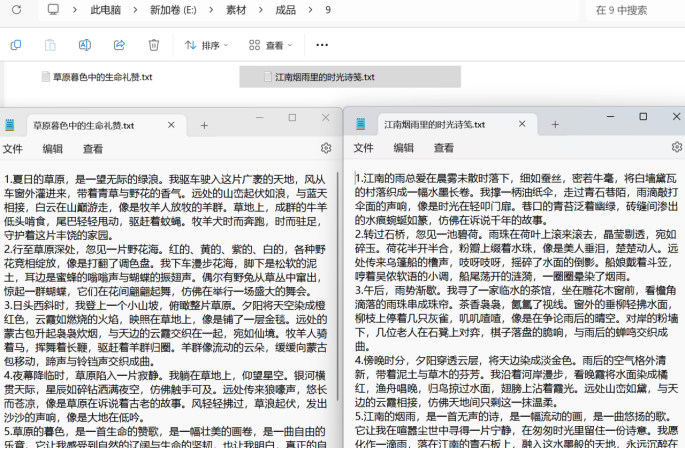This screenshot has height=449, width=685.
Task: Open 文件 menu in left Notepad window
Action: 13,149
